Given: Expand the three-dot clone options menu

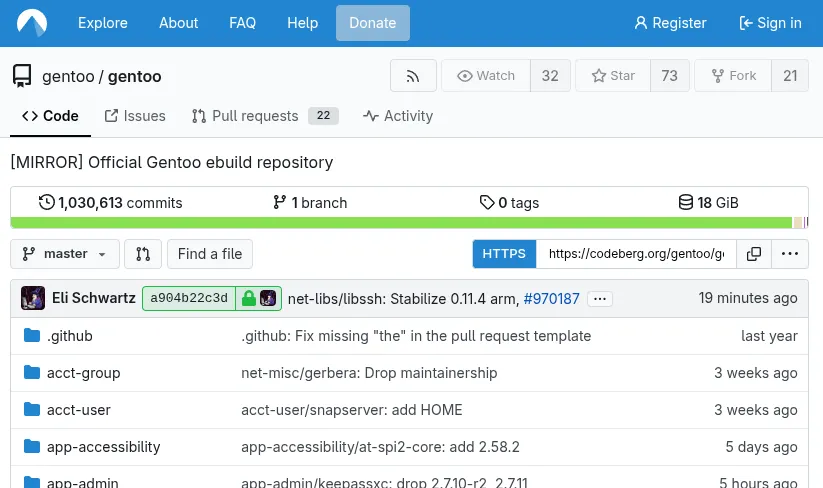Looking at the screenshot, I should [790, 254].
